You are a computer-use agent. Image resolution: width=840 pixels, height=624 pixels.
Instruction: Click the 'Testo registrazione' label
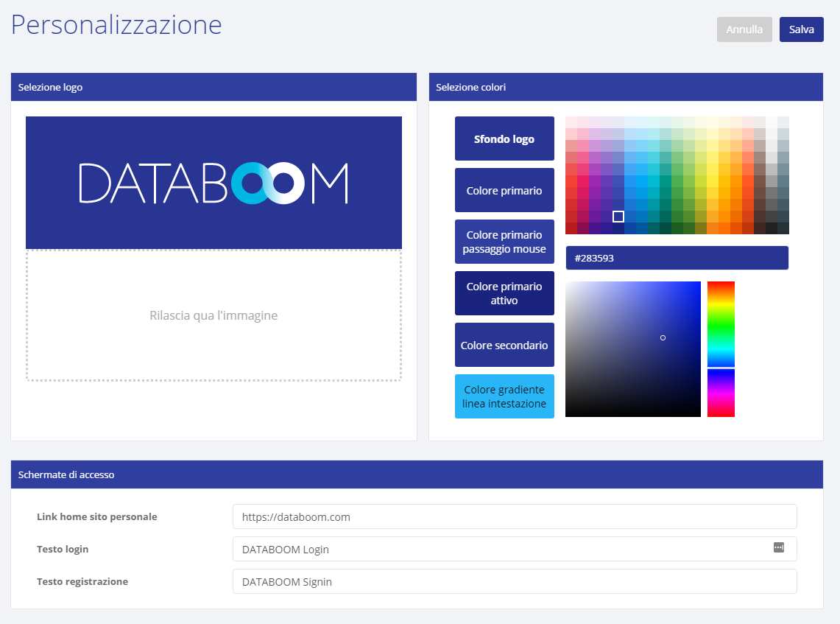coord(82,582)
